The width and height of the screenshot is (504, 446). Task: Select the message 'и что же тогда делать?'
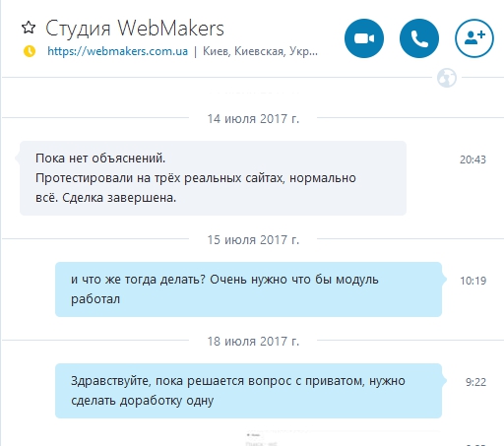[x=248, y=289]
